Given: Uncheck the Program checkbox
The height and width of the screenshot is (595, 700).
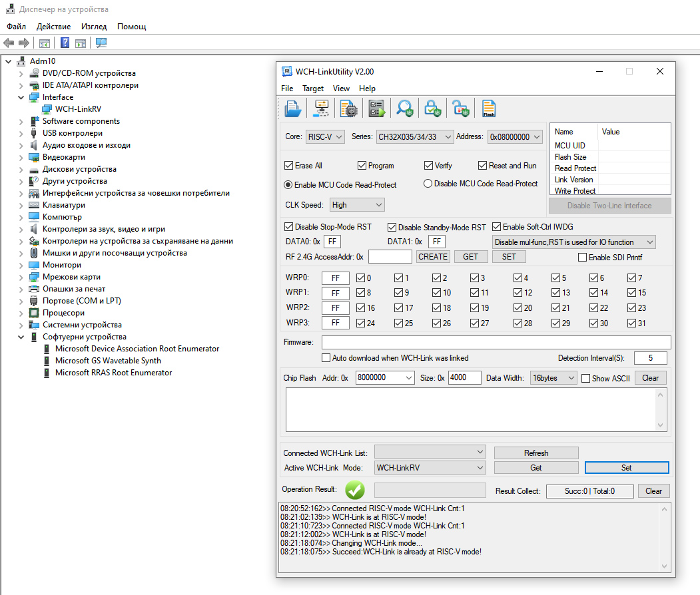Looking at the screenshot, I should point(362,166).
